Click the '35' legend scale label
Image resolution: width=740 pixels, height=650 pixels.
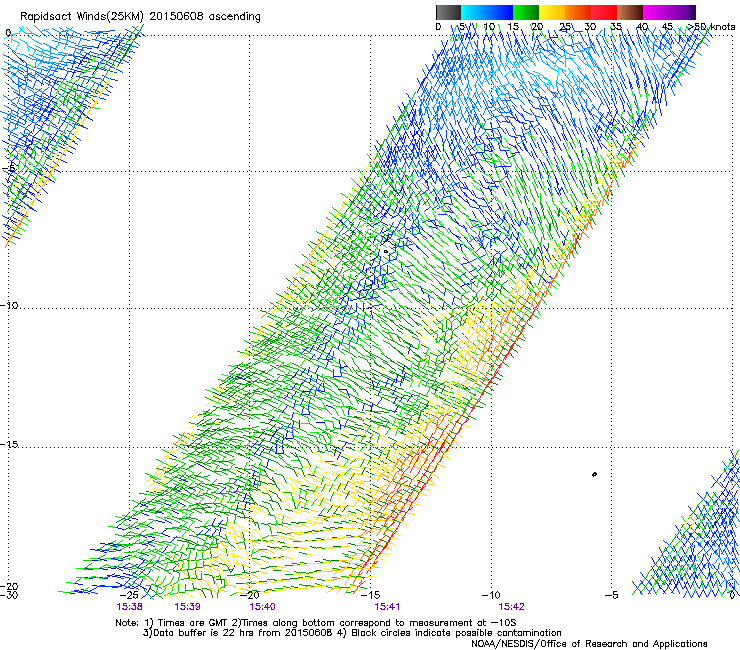(x=616, y=27)
